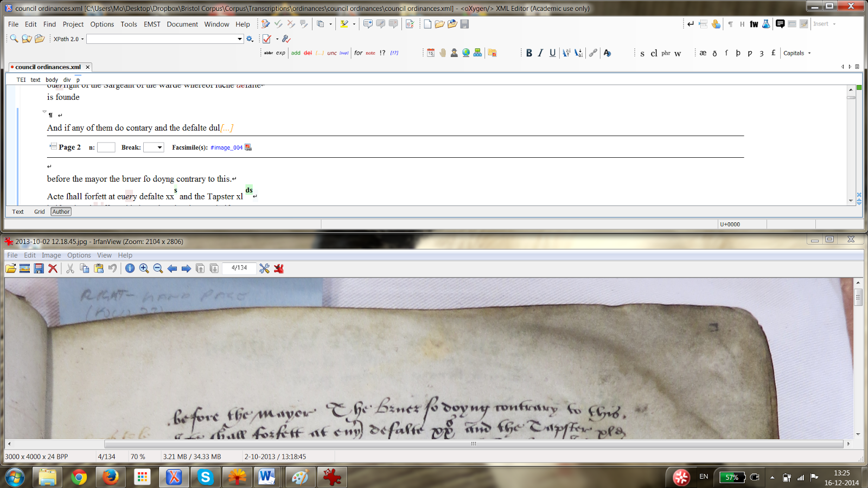Click the #image_004 facsimile link
The image size is (868, 488).
click(226, 147)
